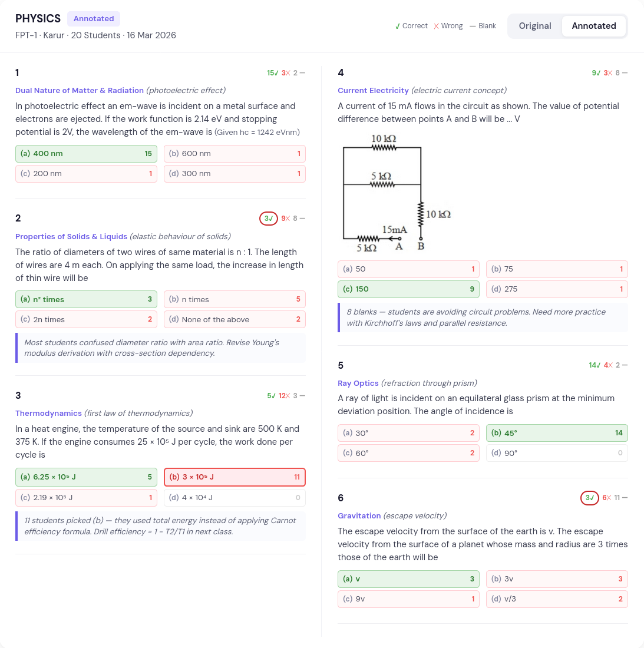Click the Wrong cross in the legend

point(437,26)
